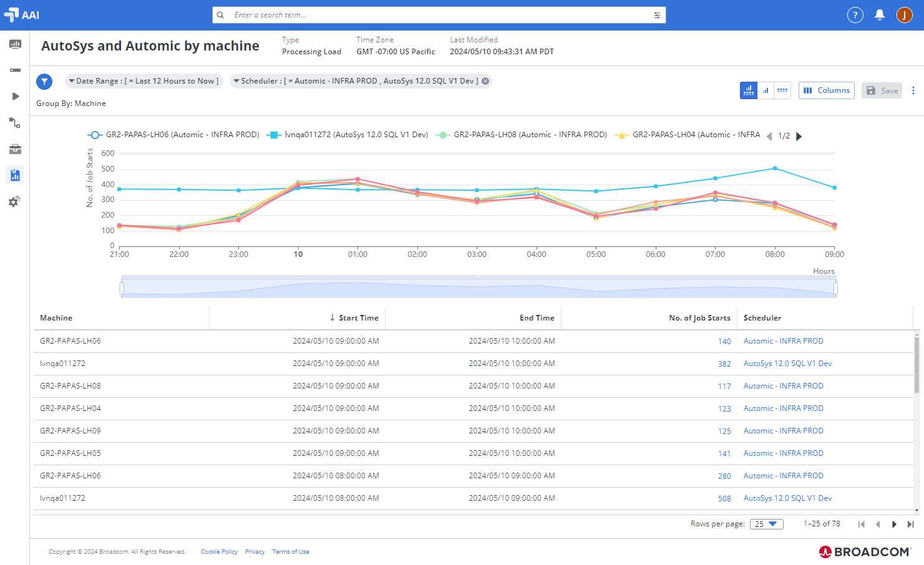
Task: Open Privacy footer link
Action: pyautogui.click(x=255, y=552)
